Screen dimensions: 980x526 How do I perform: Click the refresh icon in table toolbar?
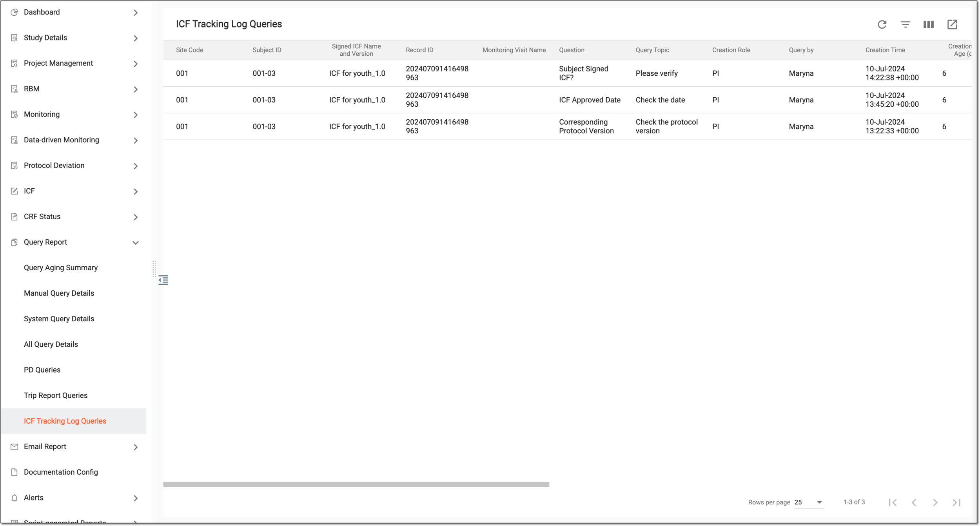click(882, 24)
